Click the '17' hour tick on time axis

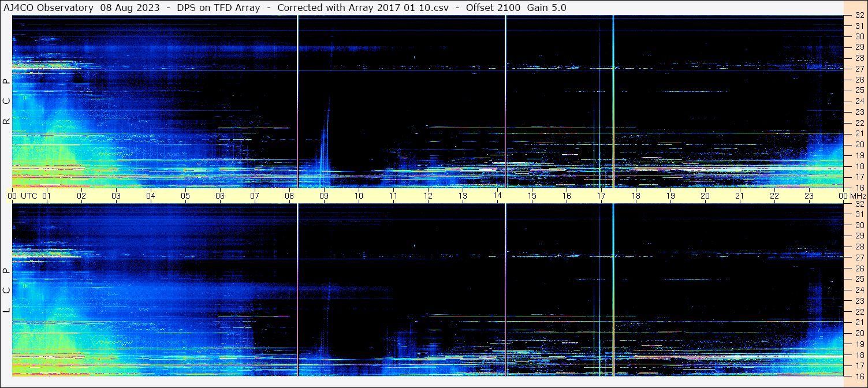pos(601,196)
